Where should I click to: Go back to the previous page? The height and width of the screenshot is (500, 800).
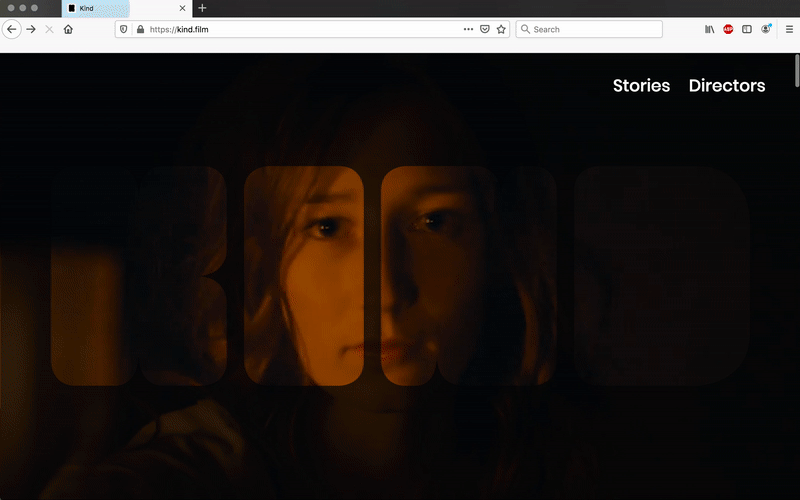[12, 29]
